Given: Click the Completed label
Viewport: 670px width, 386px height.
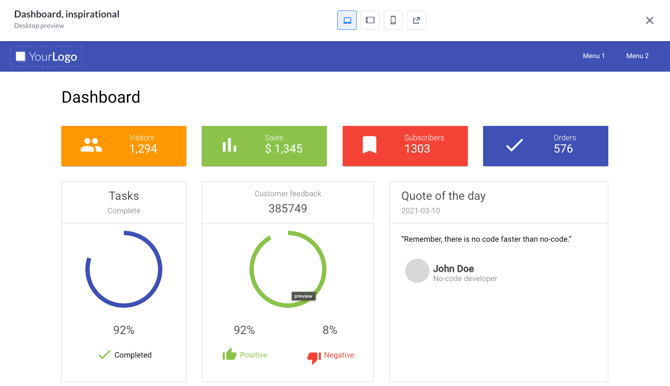Looking at the screenshot, I should (133, 355).
